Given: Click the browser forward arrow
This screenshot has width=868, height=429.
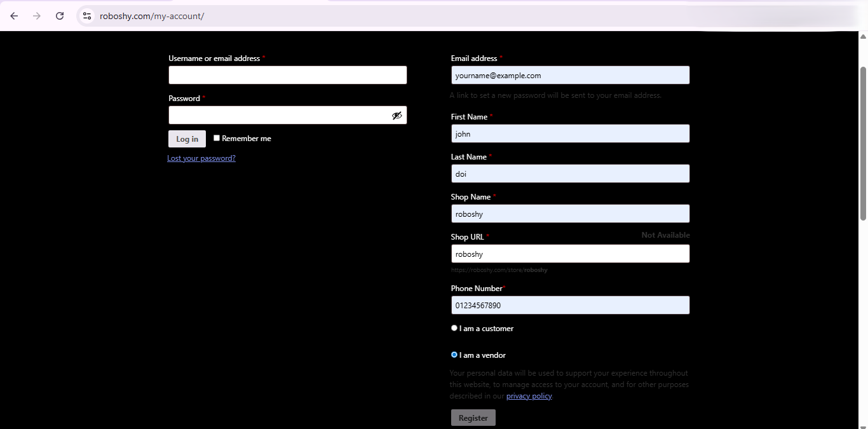Looking at the screenshot, I should tap(37, 16).
